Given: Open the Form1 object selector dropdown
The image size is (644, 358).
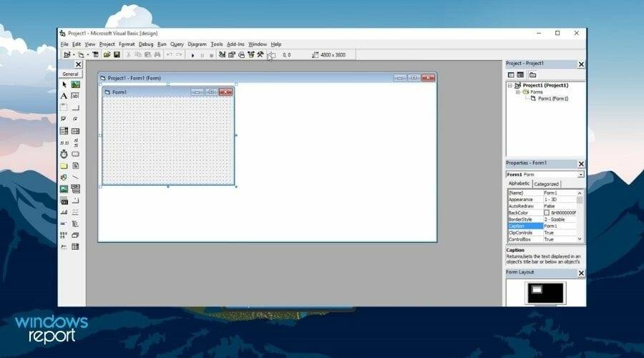Looking at the screenshot, I should pos(580,175).
